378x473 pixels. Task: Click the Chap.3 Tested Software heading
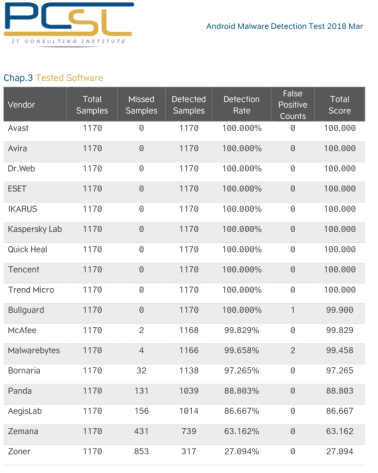click(53, 78)
